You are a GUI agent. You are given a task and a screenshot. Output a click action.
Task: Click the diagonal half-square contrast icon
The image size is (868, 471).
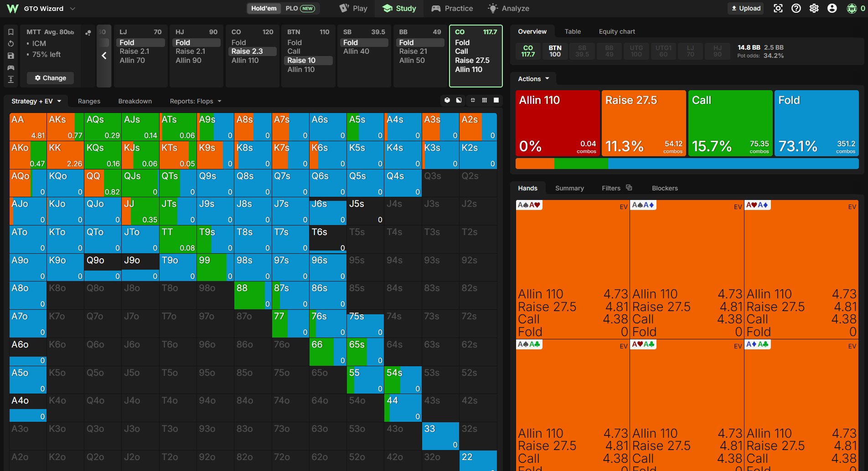(459, 100)
